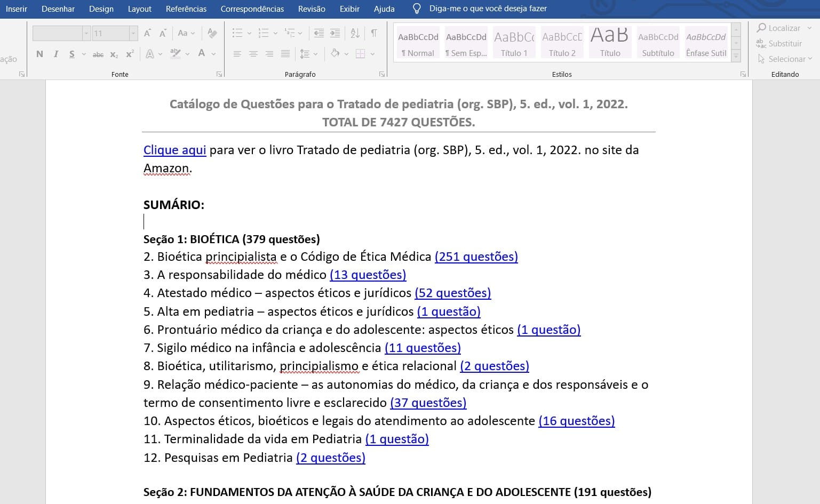This screenshot has height=504, width=820.
Task: Open the Selecionar dropdown
Action: click(785, 59)
